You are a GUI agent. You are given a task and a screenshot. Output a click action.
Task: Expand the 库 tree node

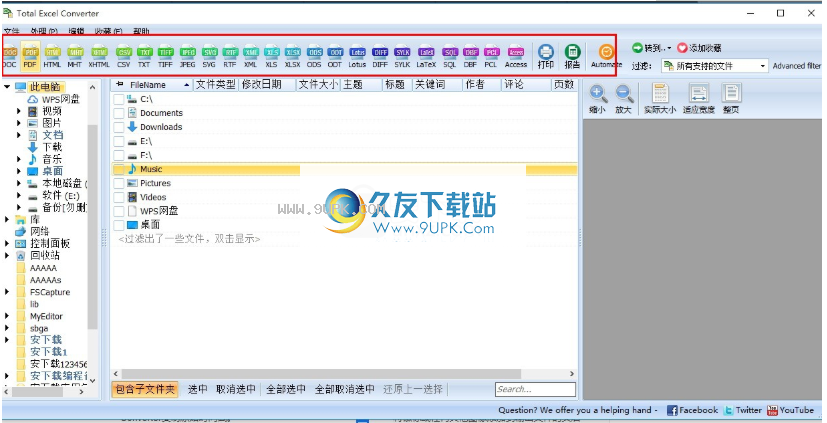tap(7, 219)
